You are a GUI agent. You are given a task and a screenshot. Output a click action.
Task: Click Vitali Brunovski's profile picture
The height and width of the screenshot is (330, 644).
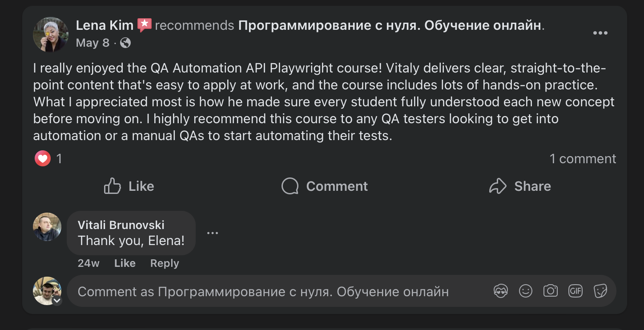(47, 227)
